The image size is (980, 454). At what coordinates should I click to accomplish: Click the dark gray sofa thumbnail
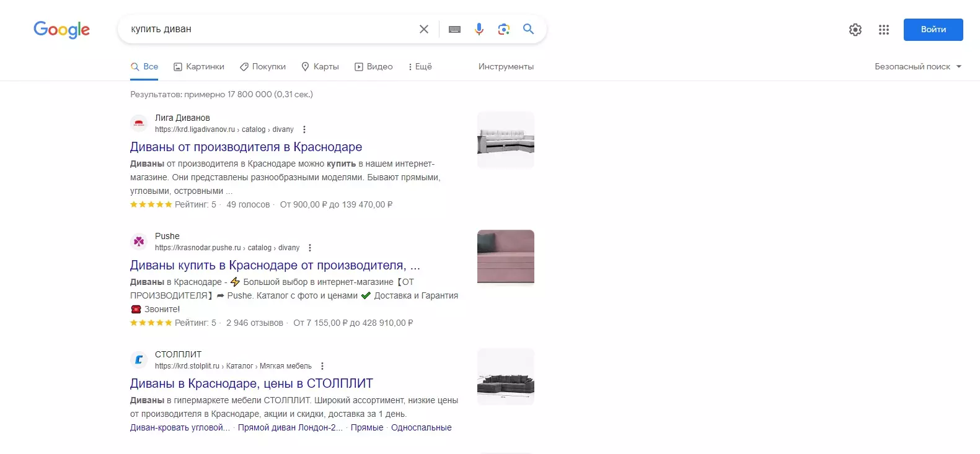pos(506,377)
